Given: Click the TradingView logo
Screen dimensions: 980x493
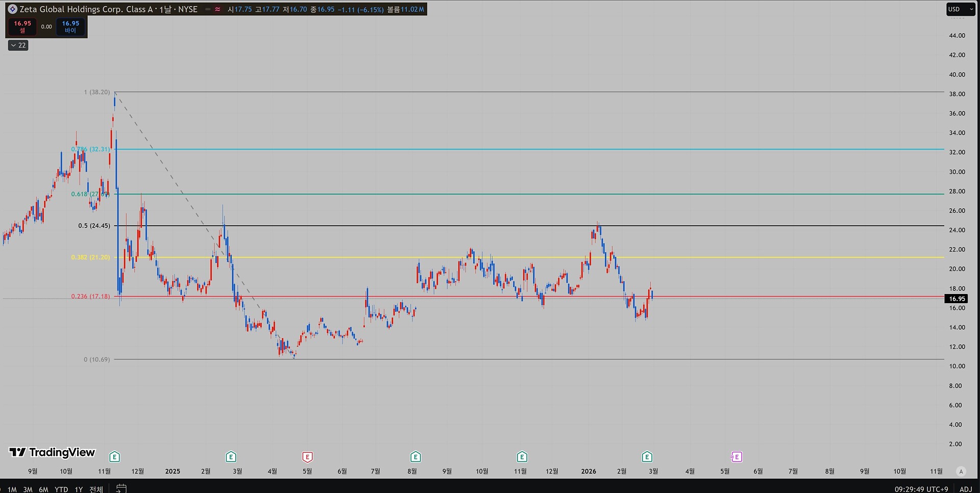Looking at the screenshot, I should coord(52,452).
